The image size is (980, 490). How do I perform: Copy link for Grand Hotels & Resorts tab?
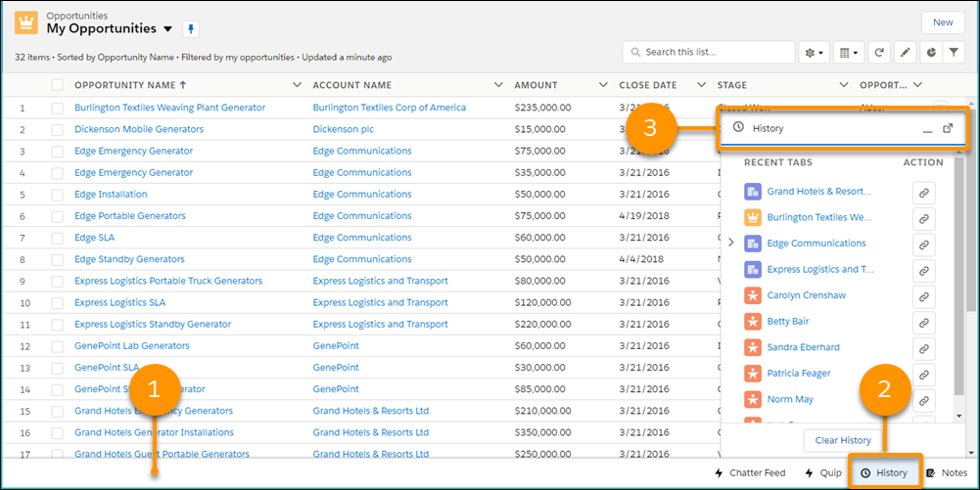pos(922,193)
